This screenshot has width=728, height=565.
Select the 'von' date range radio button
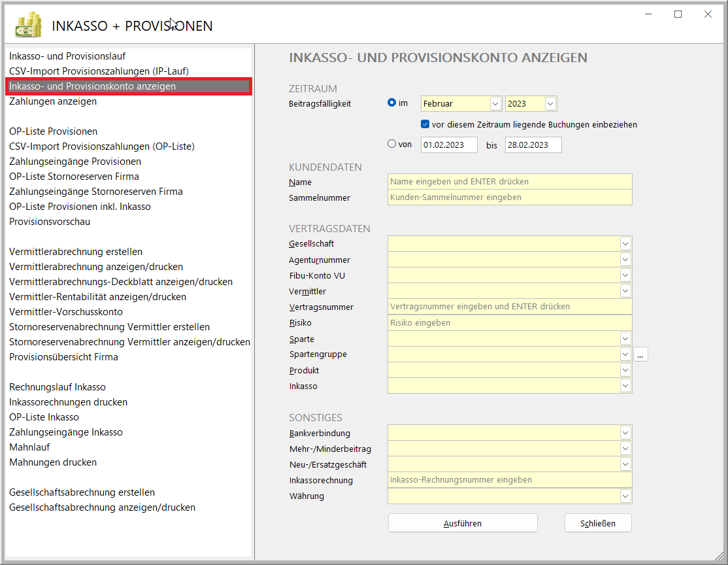tap(392, 144)
